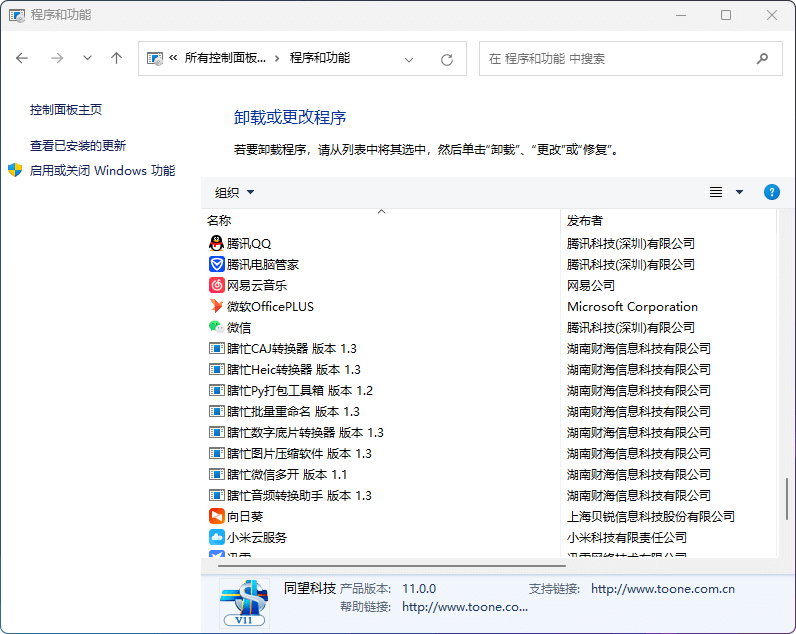Select the 向日葵 orange icon
The width and height of the screenshot is (796, 634).
(x=216, y=516)
